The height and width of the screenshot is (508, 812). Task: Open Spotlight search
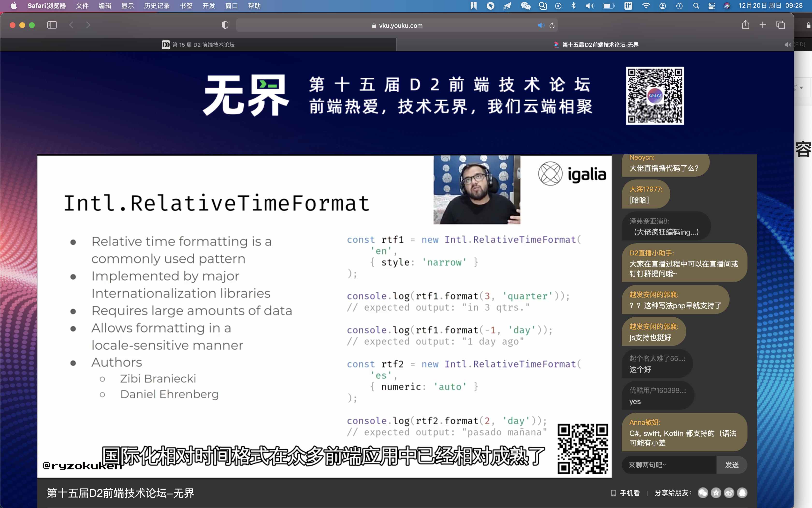(696, 6)
